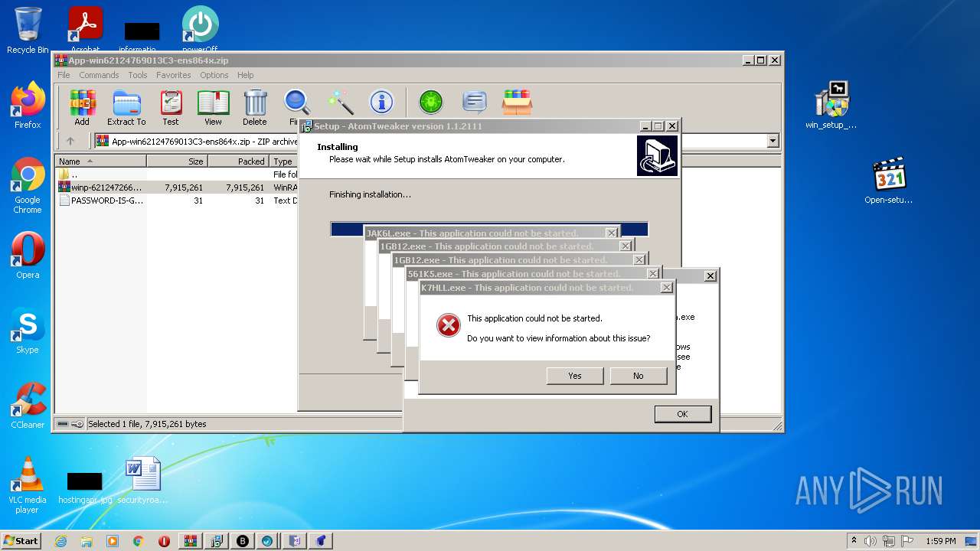
Task: Click the 'Selected 1 file, 7,915,261 bytes' status
Action: [x=147, y=424]
